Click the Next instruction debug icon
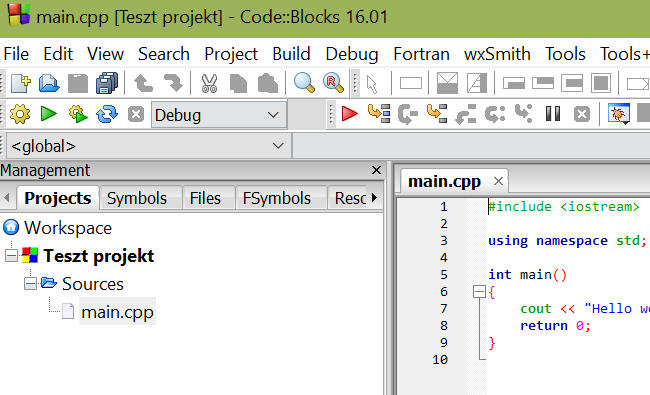This screenshot has height=395, width=650. click(495, 114)
